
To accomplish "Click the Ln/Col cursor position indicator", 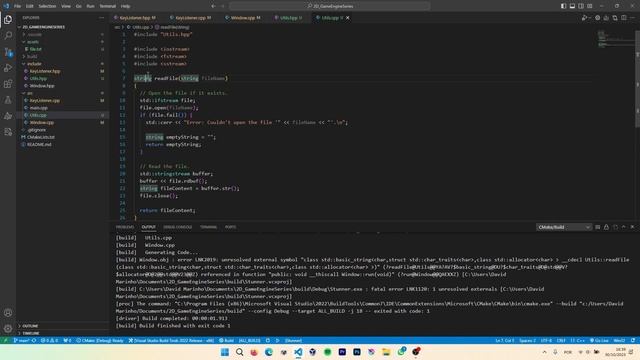I will coord(504,340).
